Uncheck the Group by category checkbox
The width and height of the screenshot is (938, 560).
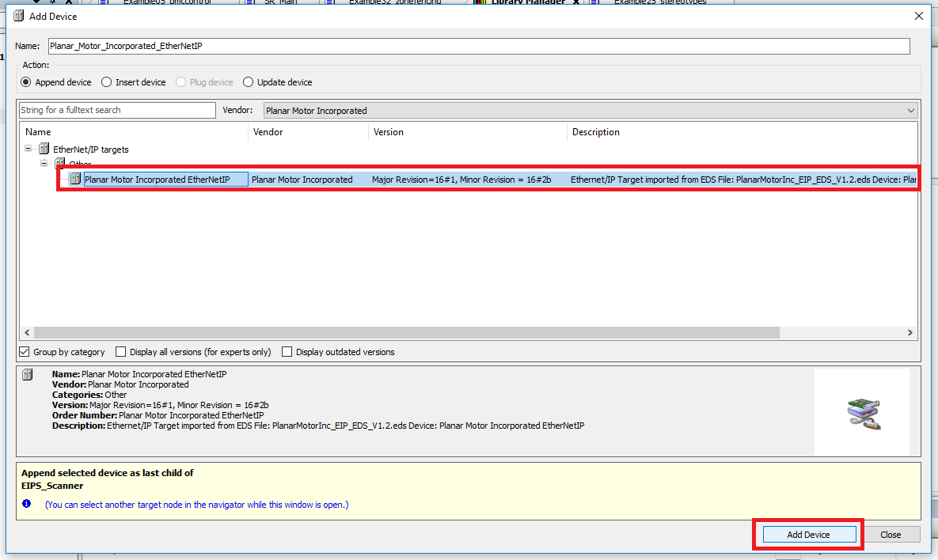click(25, 352)
